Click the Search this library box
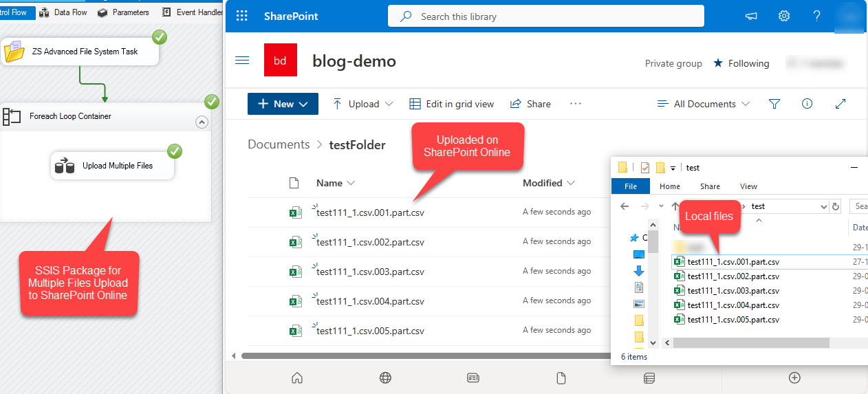The image size is (868, 394). click(x=546, y=16)
